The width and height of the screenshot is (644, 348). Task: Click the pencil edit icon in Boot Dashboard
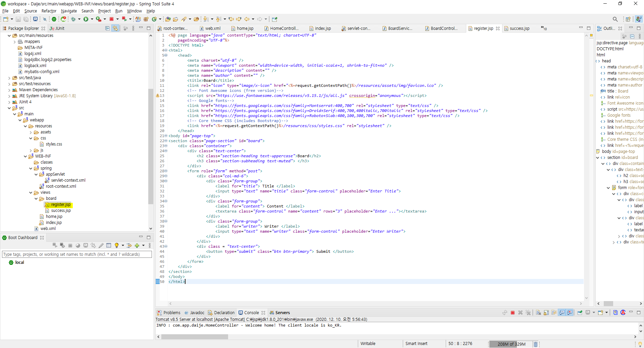coord(101,245)
